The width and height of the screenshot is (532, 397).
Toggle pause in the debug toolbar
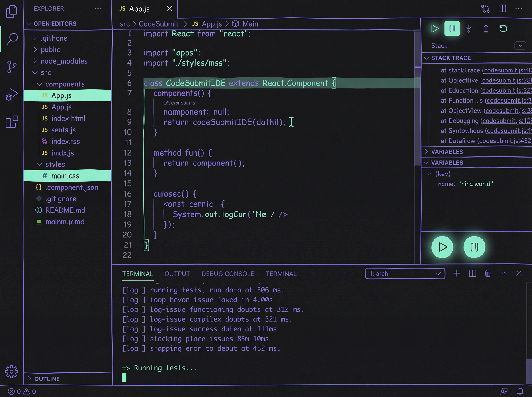pyautogui.click(x=452, y=28)
